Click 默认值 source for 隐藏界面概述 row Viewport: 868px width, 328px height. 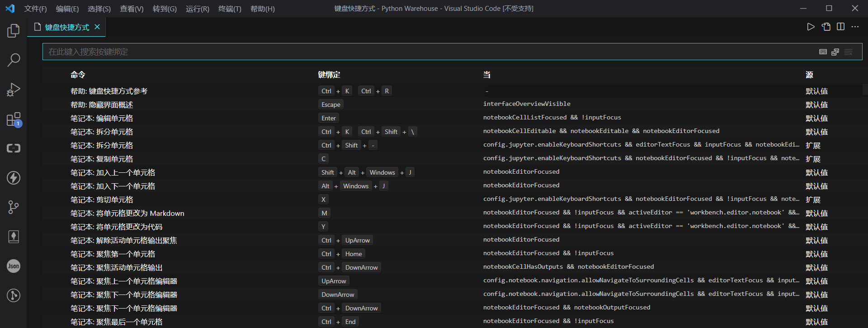click(816, 105)
